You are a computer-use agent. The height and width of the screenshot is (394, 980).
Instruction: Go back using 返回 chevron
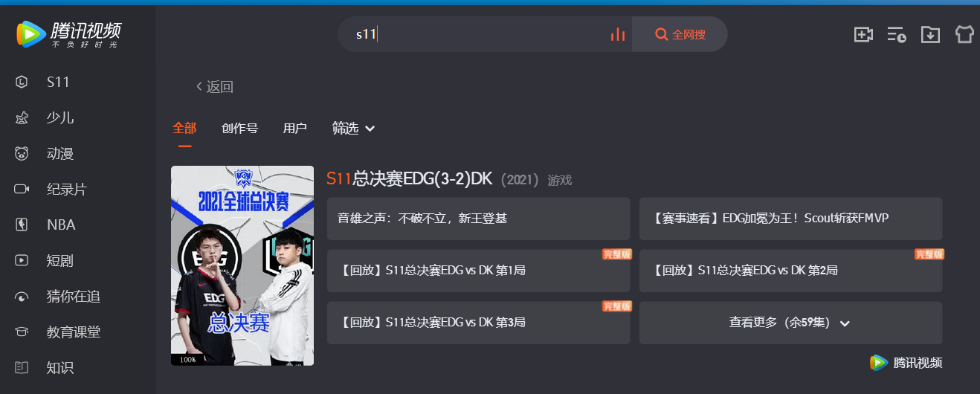[x=215, y=87]
